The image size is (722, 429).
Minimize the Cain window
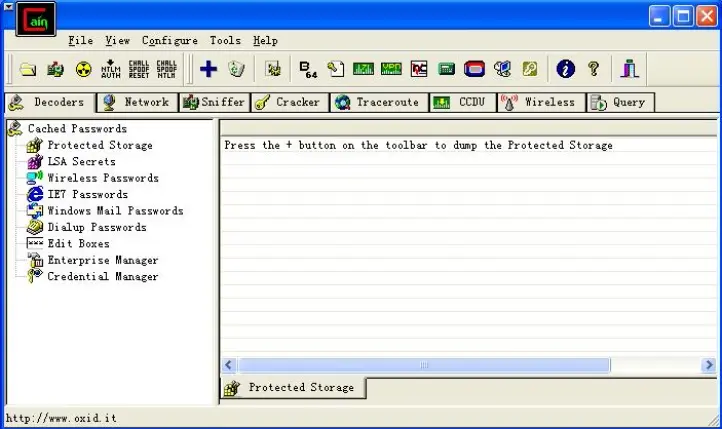pyautogui.click(x=659, y=16)
